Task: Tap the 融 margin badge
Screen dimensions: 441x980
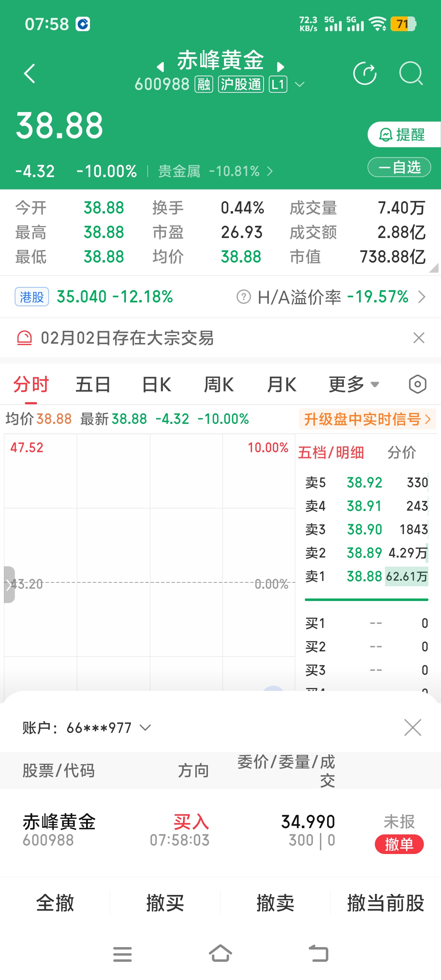Action: [204, 84]
